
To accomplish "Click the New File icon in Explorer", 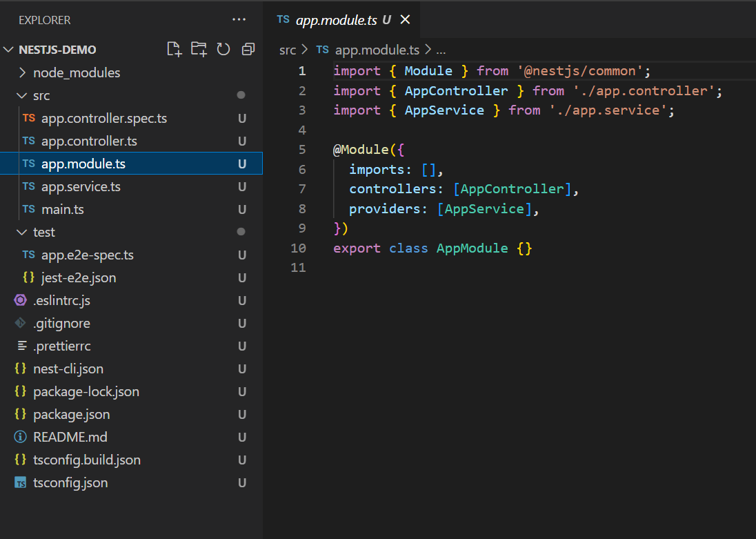I will click(174, 49).
